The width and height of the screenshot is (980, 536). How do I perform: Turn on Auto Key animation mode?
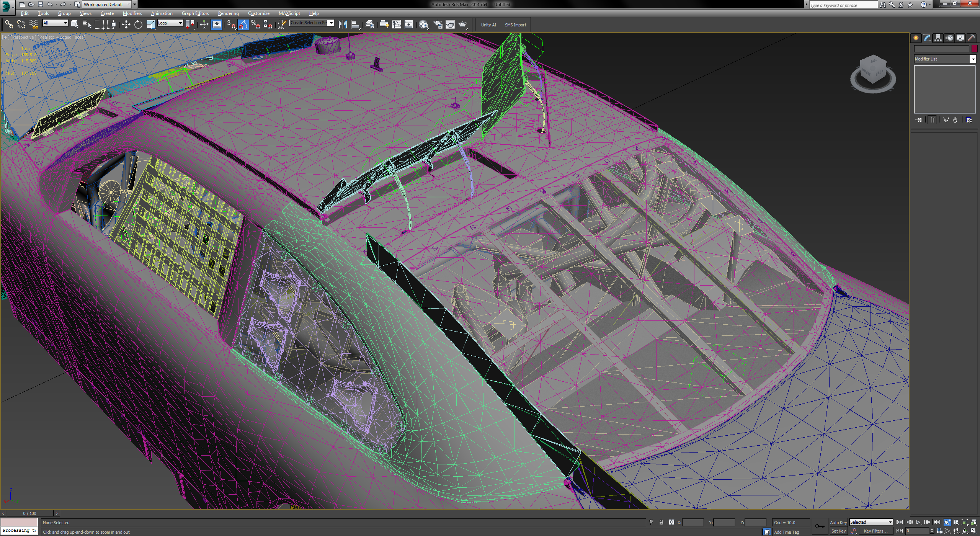tap(839, 522)
